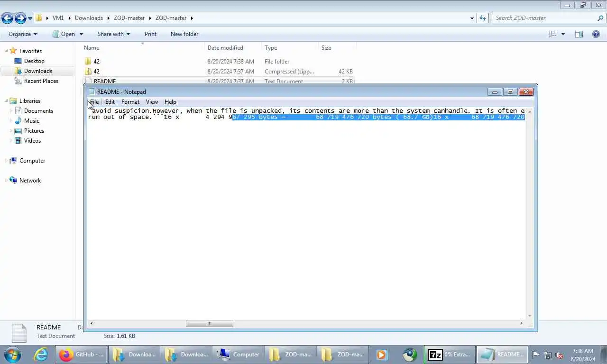Click the Explorer Back navigation arrow

click(7, 18)
